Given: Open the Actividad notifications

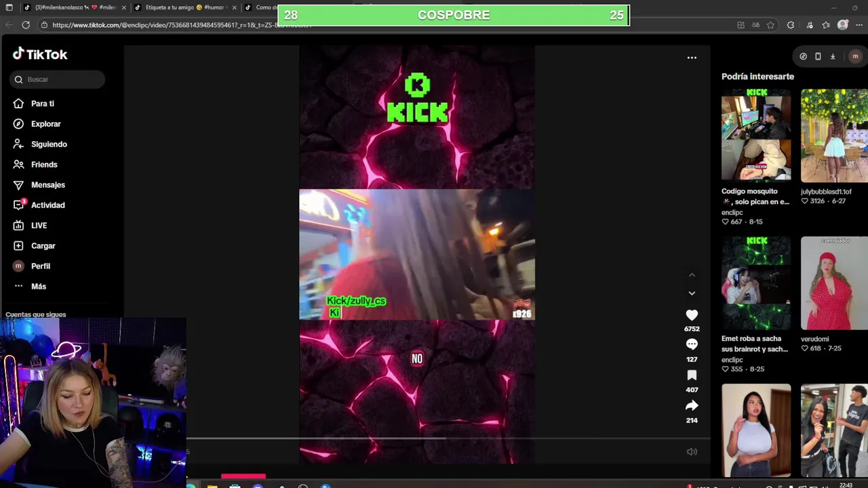Looking at the screenshot, I should 47,205.
